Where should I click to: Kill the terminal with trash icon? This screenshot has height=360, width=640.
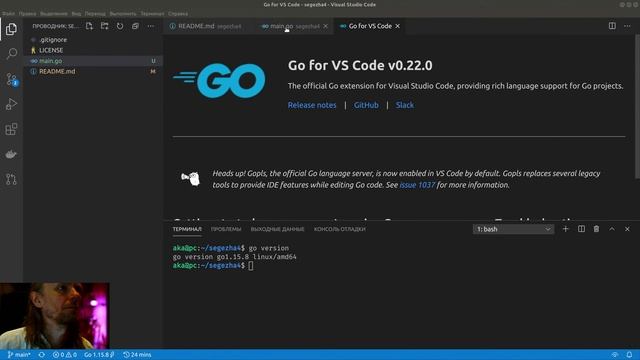point(596,229)
